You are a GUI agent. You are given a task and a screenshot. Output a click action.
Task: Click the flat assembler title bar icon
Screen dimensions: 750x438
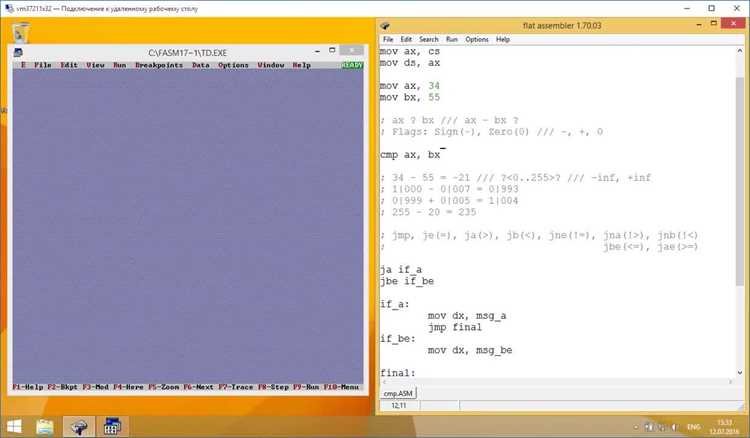click(x=385, y=26)
